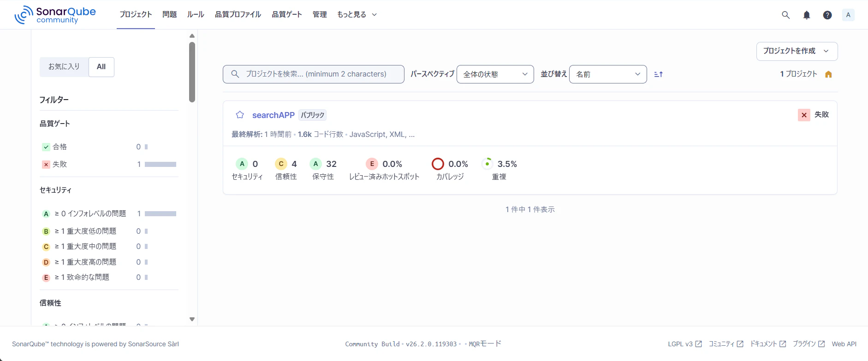Focus the プロジェクトを検索 input field
The width and height of the screenshot is (868, 361).
[314, 74]
